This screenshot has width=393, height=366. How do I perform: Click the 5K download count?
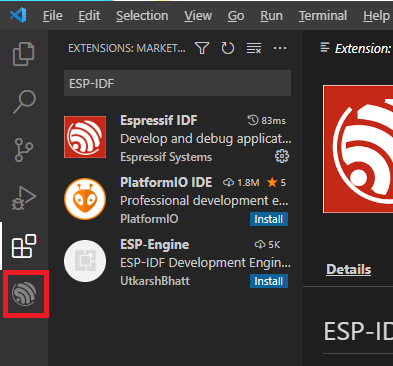(x=267, y=244)
